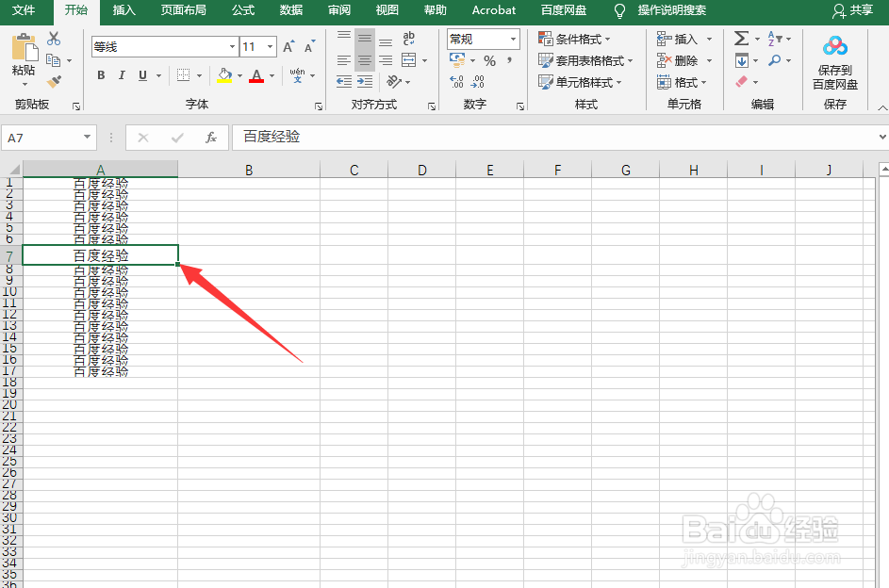Click 保存到百度网盘 save button
The height and width of the screenshot is (588, 889).
835,62
